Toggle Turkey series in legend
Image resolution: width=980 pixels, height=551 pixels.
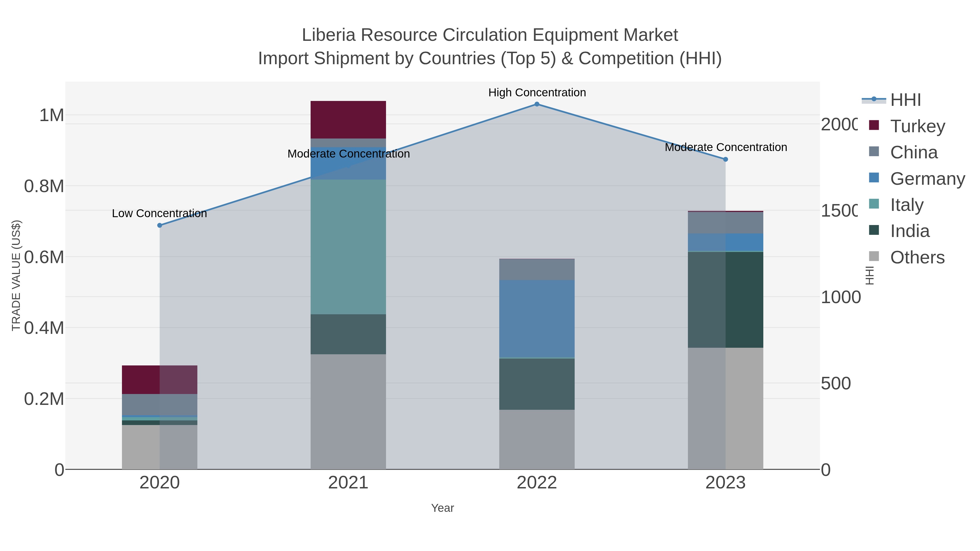click(x=907, y=126)
